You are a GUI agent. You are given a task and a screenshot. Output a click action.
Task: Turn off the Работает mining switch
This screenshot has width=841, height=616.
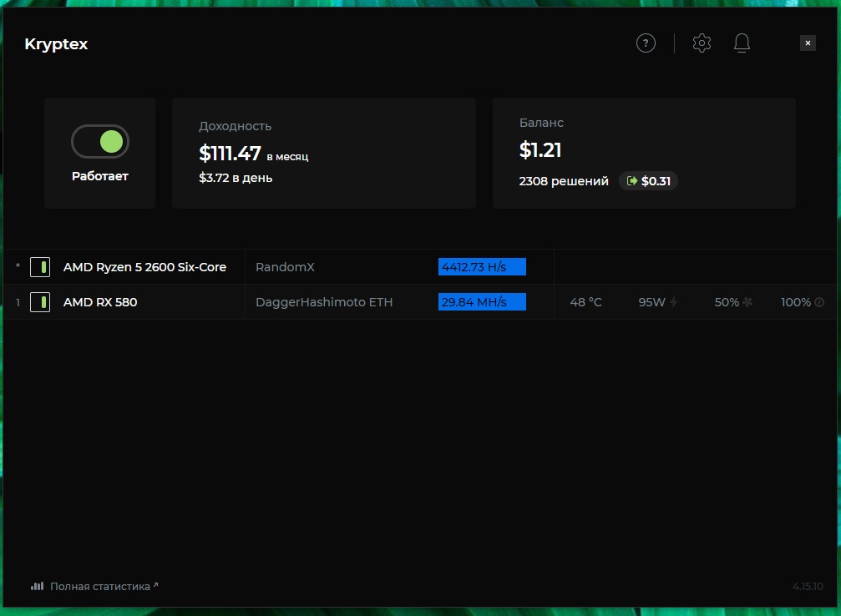click(x=100, y=142)
